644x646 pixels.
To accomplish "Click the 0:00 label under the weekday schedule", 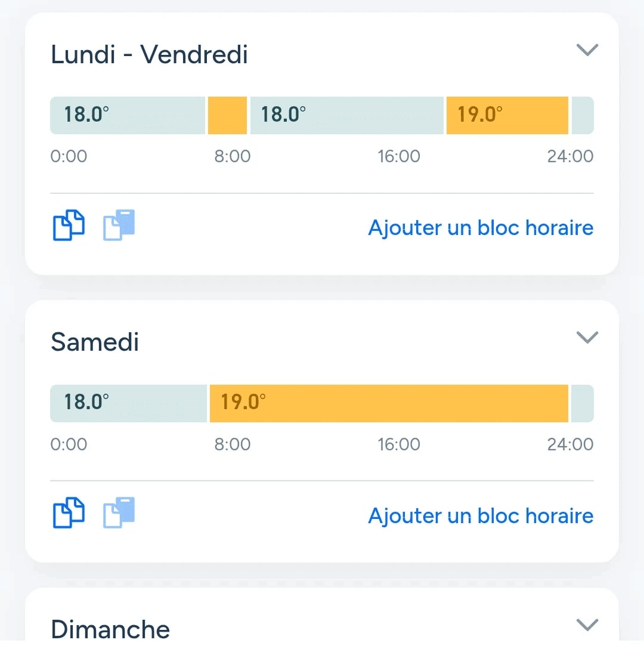I will coord(69,156).
